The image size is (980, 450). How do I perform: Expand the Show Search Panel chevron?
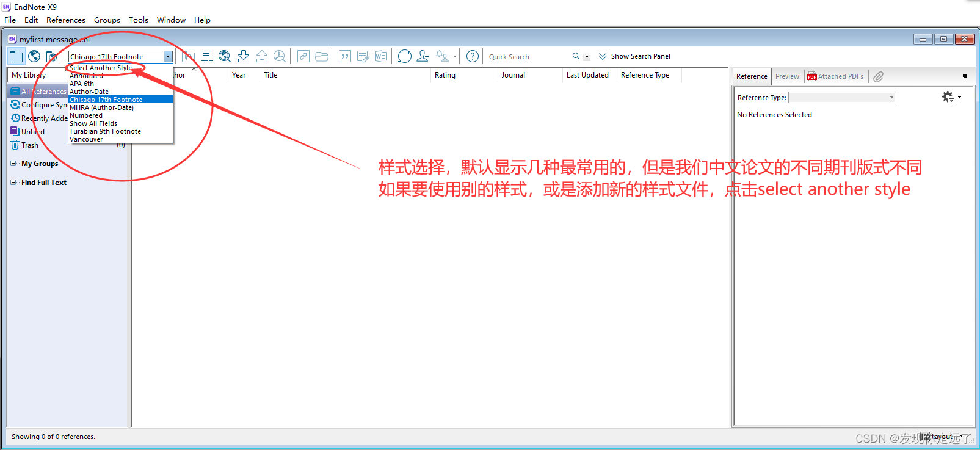(603, 56)
